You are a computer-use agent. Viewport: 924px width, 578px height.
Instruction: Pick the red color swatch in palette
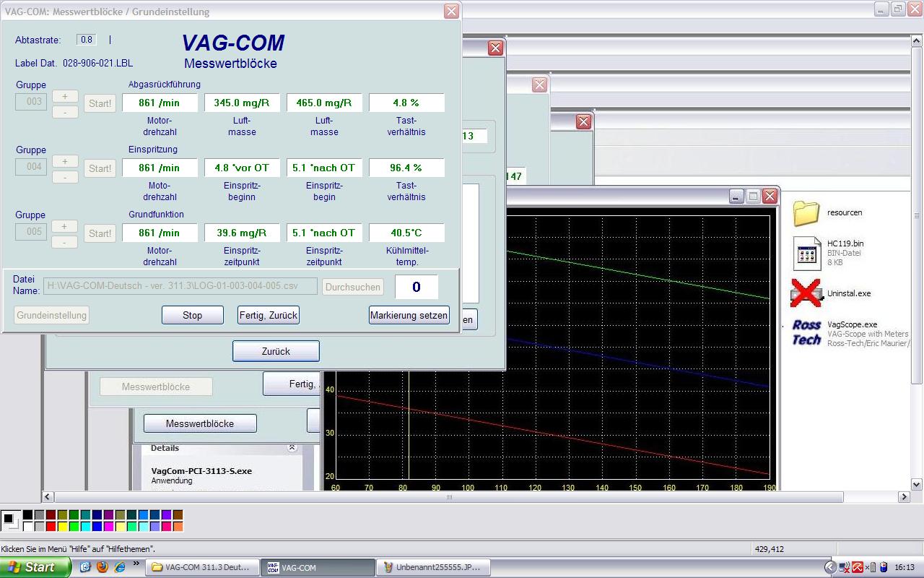pyautogui.click(x=51, y=526)
